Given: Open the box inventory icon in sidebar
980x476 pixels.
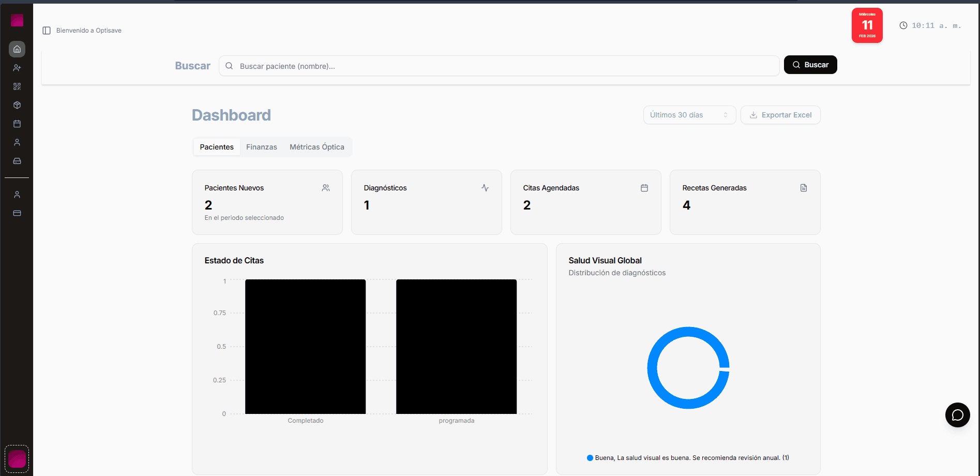Looking at the screenshot, I should tap(17, 105).
